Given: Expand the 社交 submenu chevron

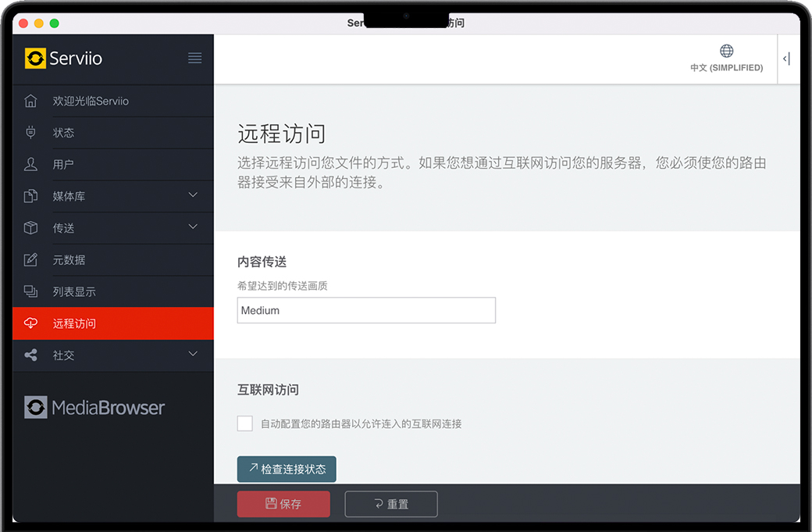Looking at the screenshot, I should click(x=194, y=355).
